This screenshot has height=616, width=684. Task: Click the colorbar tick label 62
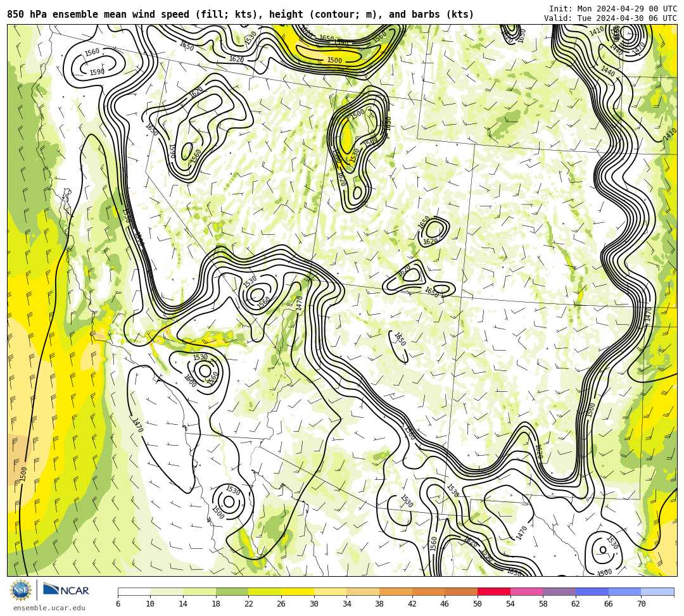click(x=576, y=604)
